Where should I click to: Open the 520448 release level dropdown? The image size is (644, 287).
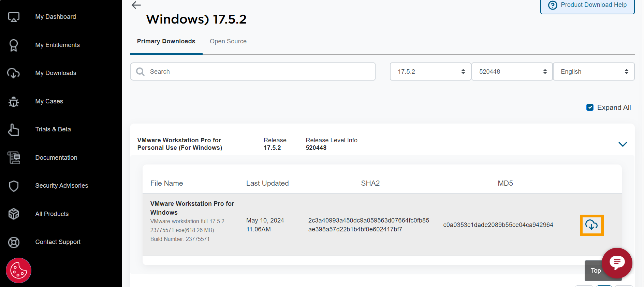pos(512,71)
